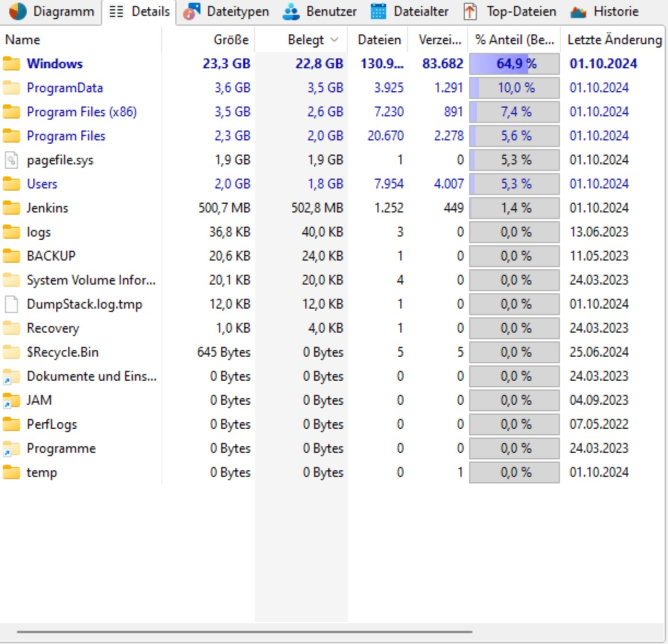The image size is (668, 644).
Task: Click the horizontal scrollbar thumb
Action: [245, 632]
